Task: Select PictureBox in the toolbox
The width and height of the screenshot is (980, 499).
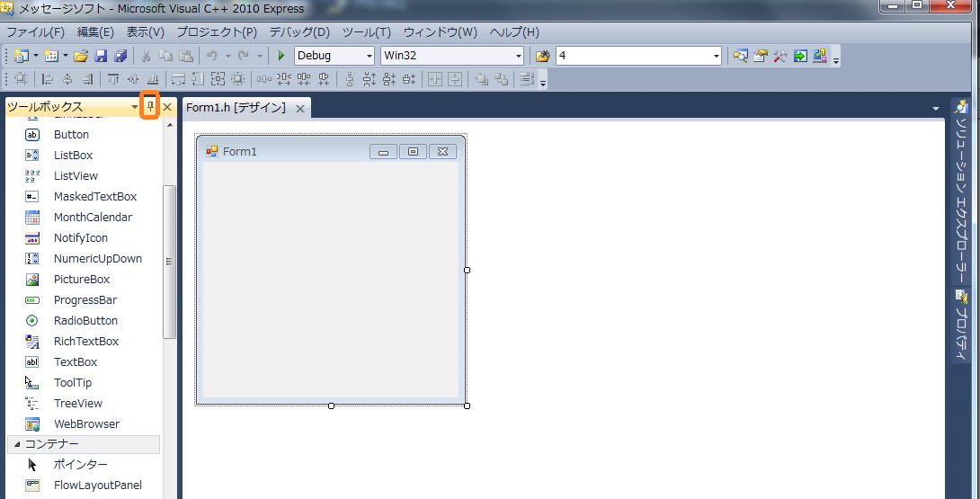Action: point(83,279)
